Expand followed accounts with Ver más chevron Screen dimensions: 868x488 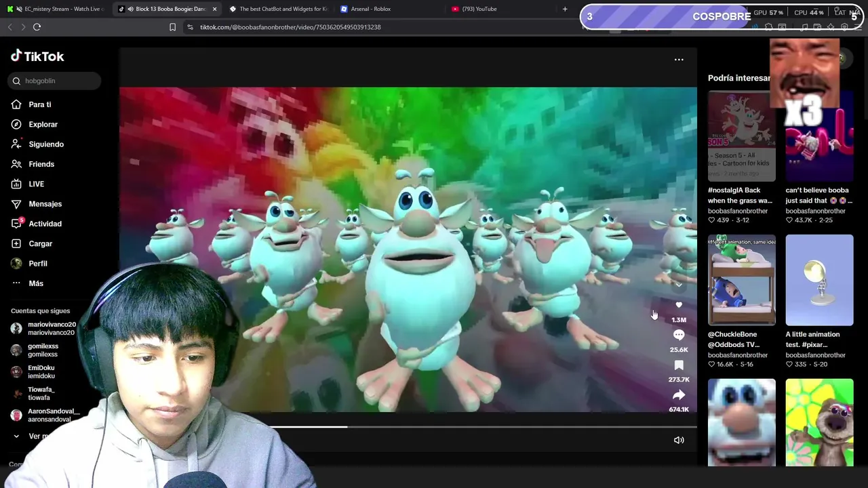click(x=16, y=436)
